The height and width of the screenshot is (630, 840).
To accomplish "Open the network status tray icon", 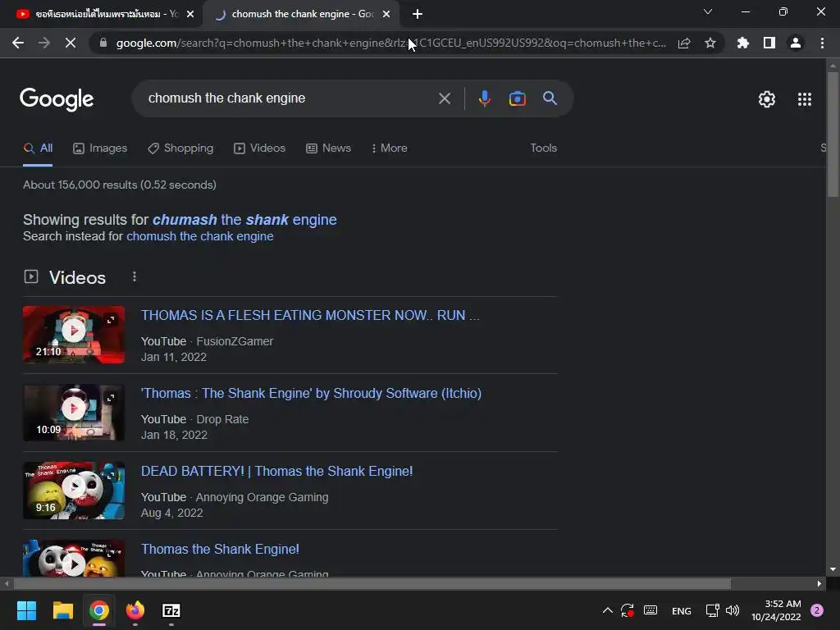I will click(x=712, y=610).
